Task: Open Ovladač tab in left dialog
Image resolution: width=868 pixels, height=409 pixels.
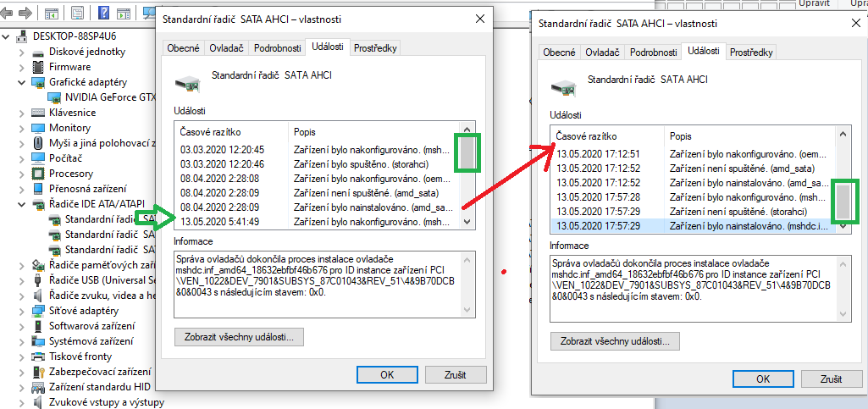Action: point(226,48)
